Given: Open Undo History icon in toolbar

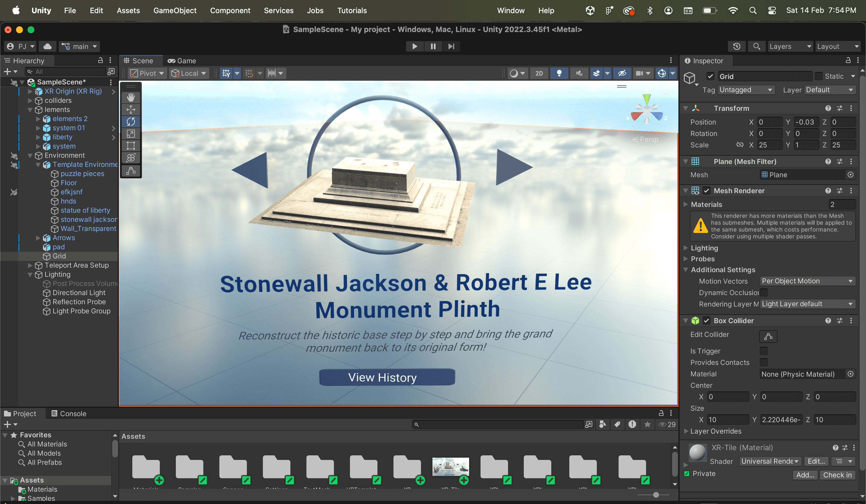Looking at the screenshot, I should pos(737,46).
